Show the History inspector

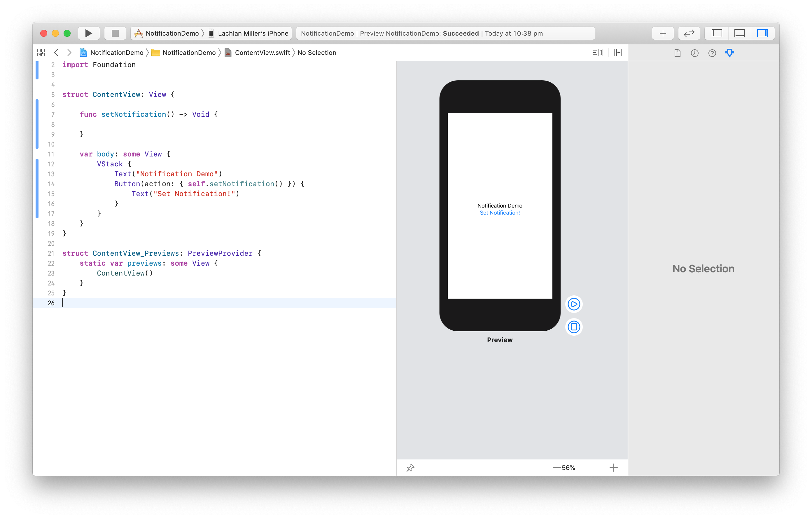coord(695,53)
